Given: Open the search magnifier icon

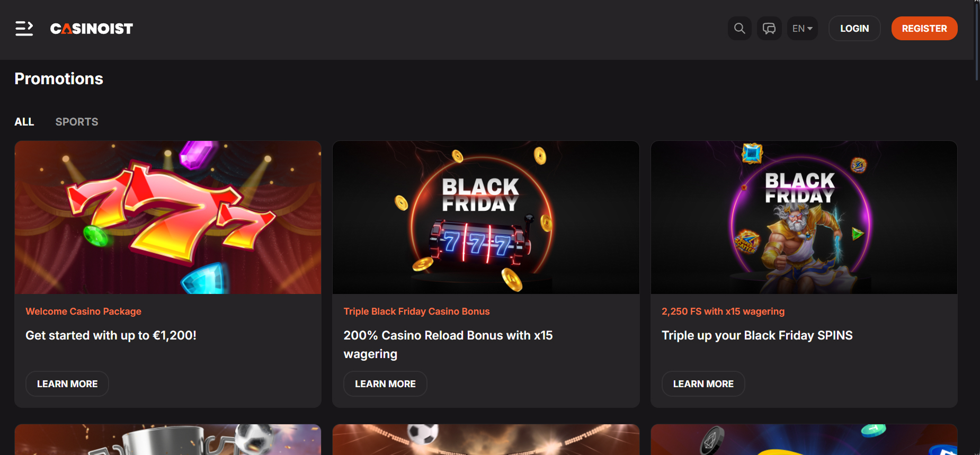Looking at the screenshot, I should [x=740, y=29].
